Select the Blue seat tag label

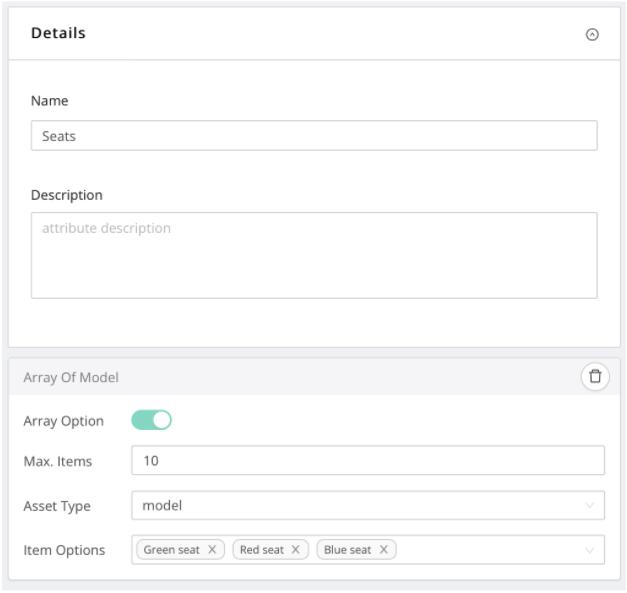346,550
